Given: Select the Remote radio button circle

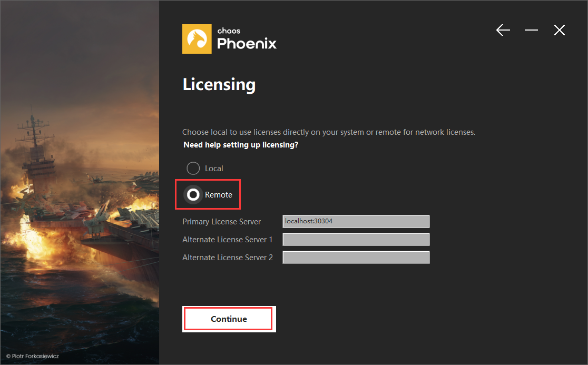Looking at the screenshot, I should (x=193, y=194).
